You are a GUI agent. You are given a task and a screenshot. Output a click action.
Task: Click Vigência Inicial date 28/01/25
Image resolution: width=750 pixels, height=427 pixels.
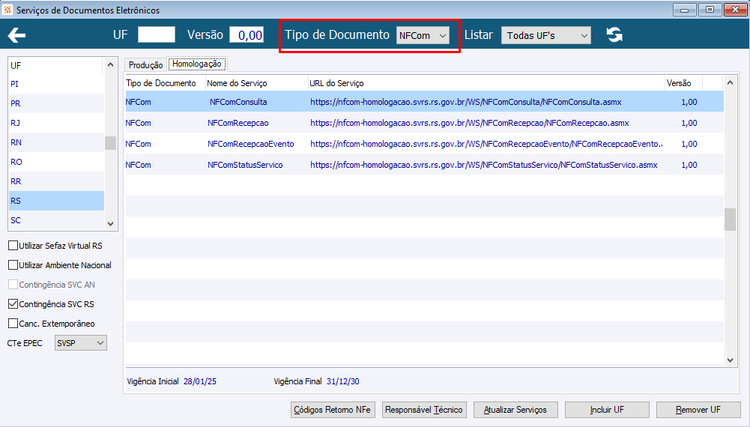point(200,382)
